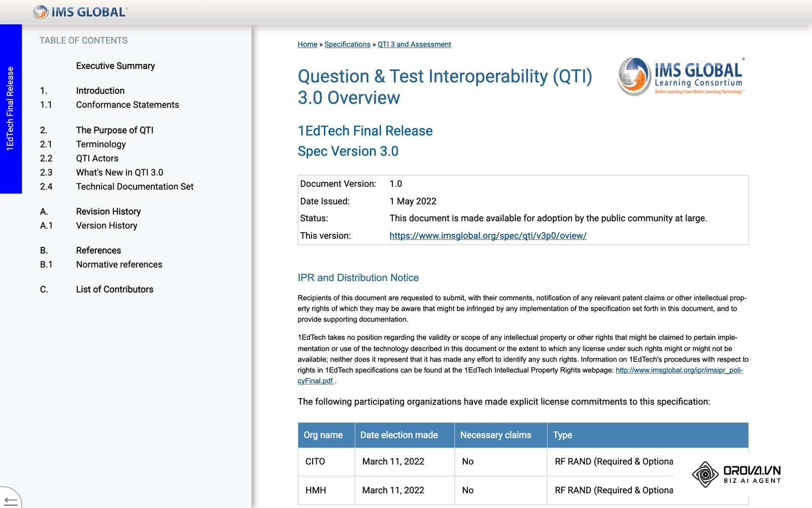Go to Revision History appendix
This screenshot has height=508, width=812.
(109, 212)
